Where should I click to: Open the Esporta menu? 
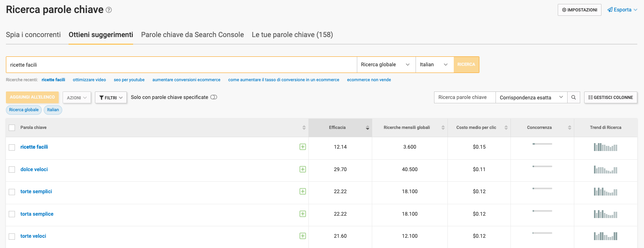click(622, 10)
